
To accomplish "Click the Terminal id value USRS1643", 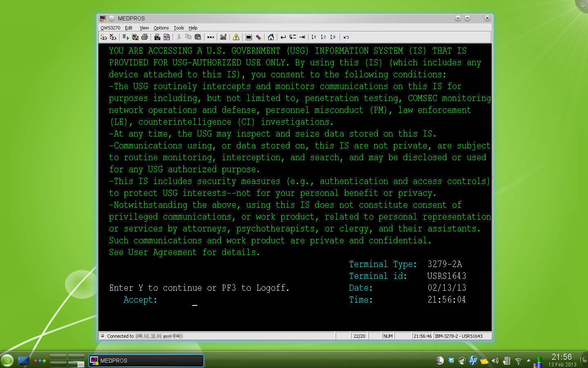I will click(x=447, y=276).
